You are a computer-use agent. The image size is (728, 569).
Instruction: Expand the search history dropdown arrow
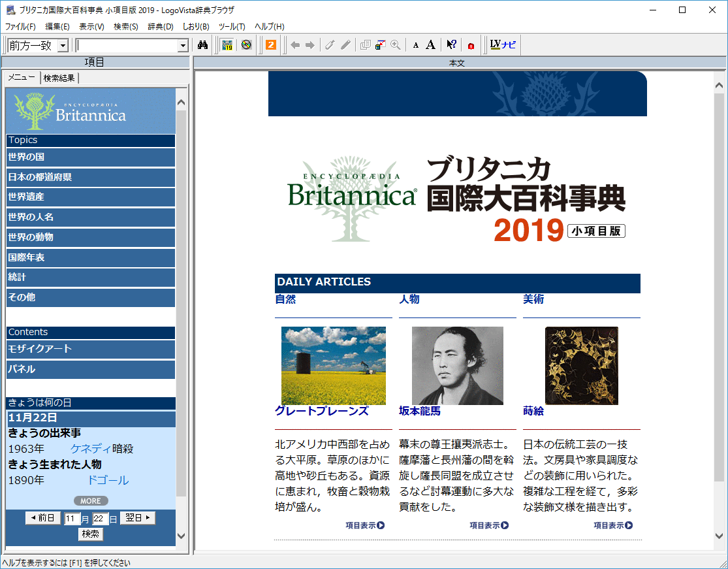pyautogui.click(x=183, y=46)
